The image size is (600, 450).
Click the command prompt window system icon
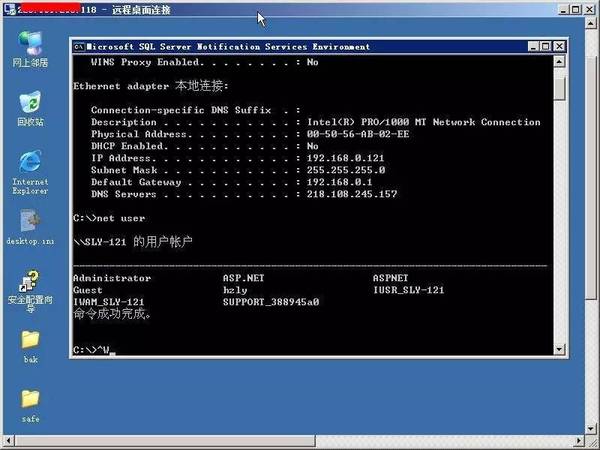(79, 47)
